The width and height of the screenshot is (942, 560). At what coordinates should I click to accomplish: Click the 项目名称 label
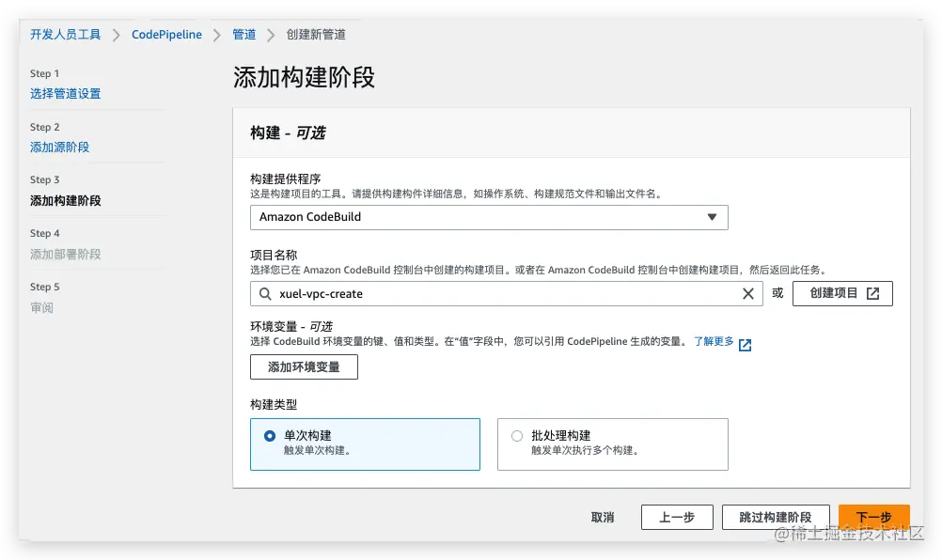point(274,255)
